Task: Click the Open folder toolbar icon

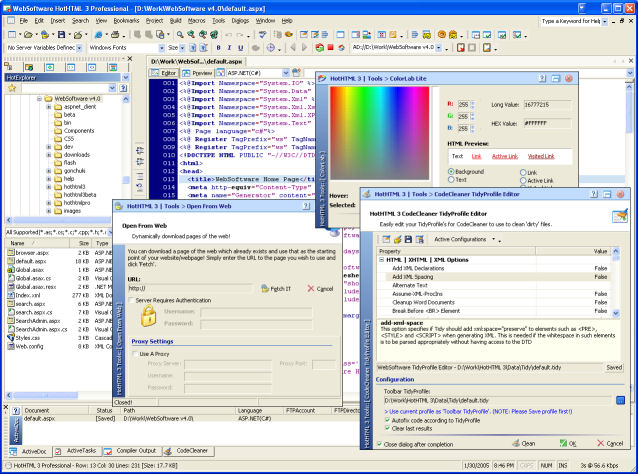Action: tap(28, 35)
